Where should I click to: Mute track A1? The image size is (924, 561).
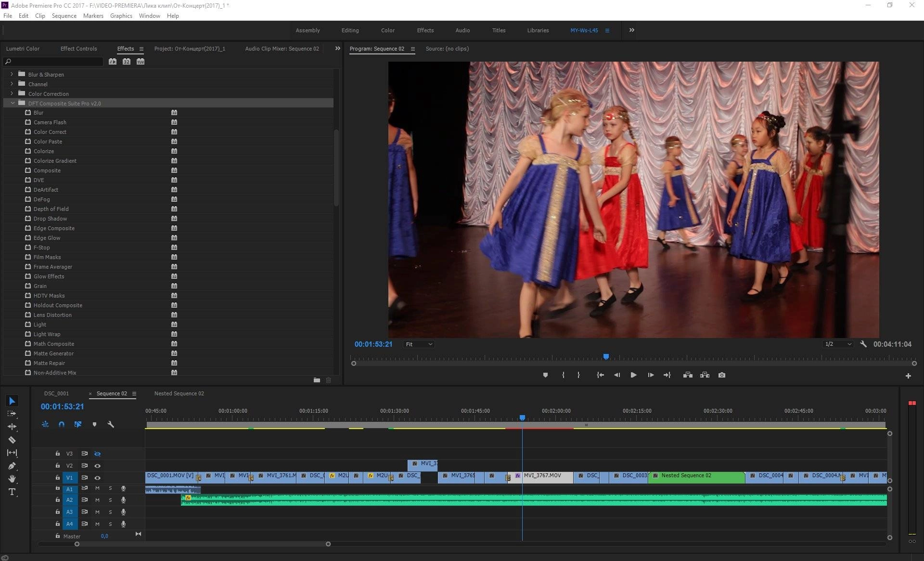97,488
